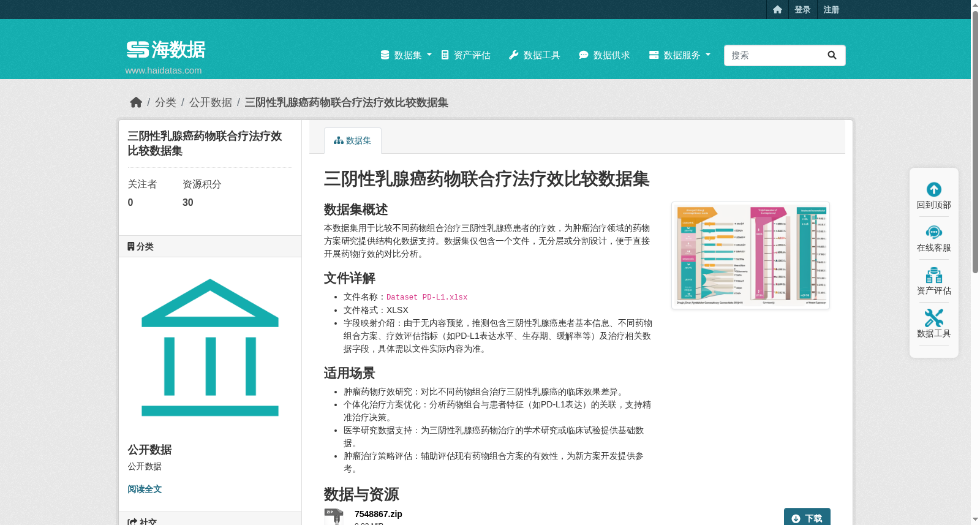The image size is (980, 525).
Task: Click the scrollbar down arrow
Action: (975, 519)
